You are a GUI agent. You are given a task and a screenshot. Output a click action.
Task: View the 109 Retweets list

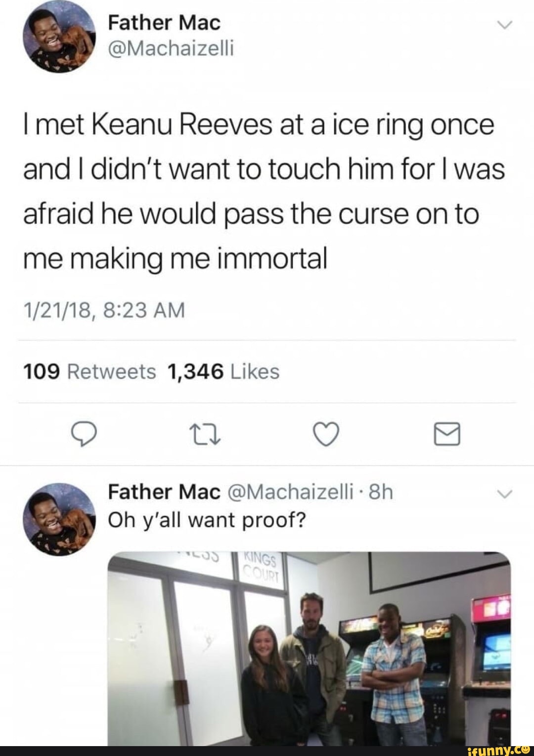[x=89, y=371]
